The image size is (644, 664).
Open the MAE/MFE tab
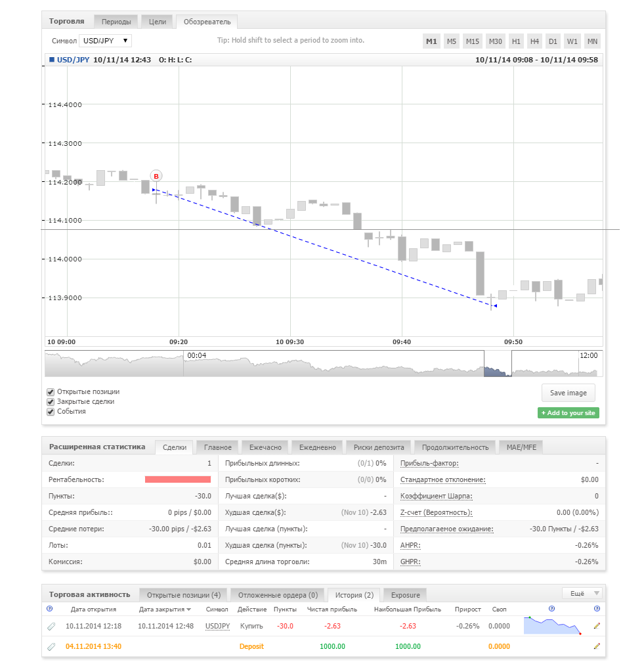pos(521,447)
